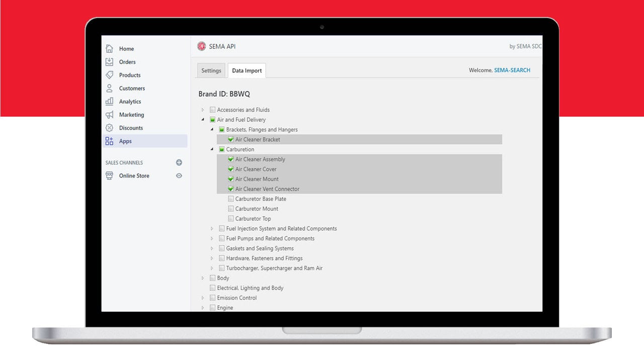644x362 pixels.
Task: Open the Apps sidebar item
Action: (x=145, y=141)
